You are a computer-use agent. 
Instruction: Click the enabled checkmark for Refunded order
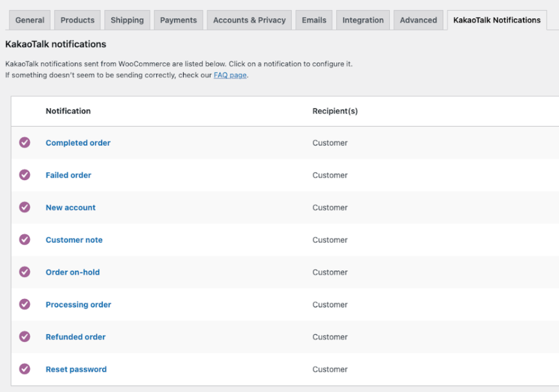click(x=25, y=337)
